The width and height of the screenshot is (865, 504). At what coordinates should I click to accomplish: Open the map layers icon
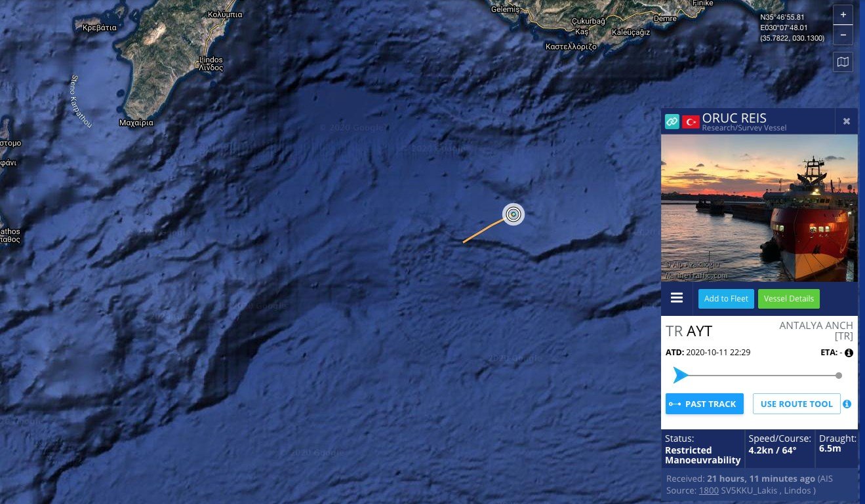click(843, 62)
